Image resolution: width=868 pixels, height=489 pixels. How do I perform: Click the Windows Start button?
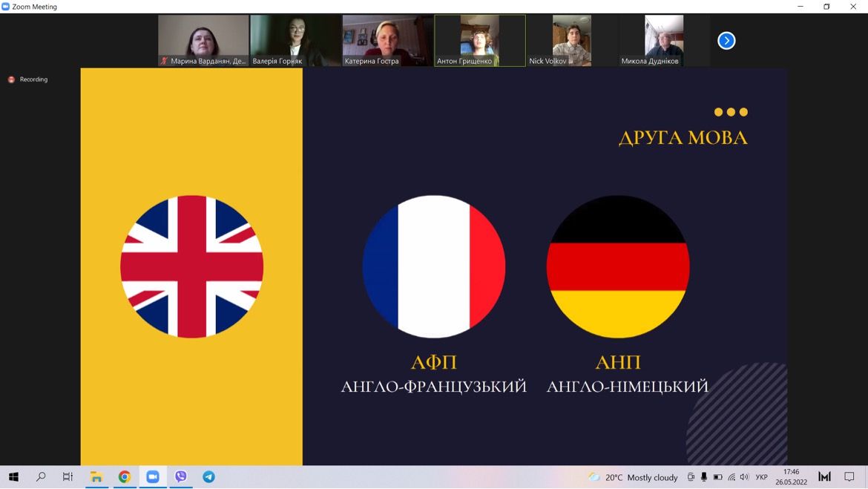[x=13, y=477]
